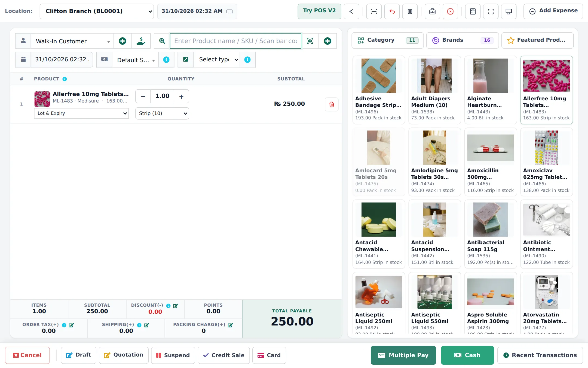Edit packing charge pencil icon
This screenshot has width=588, height=368.
point(230,325)
